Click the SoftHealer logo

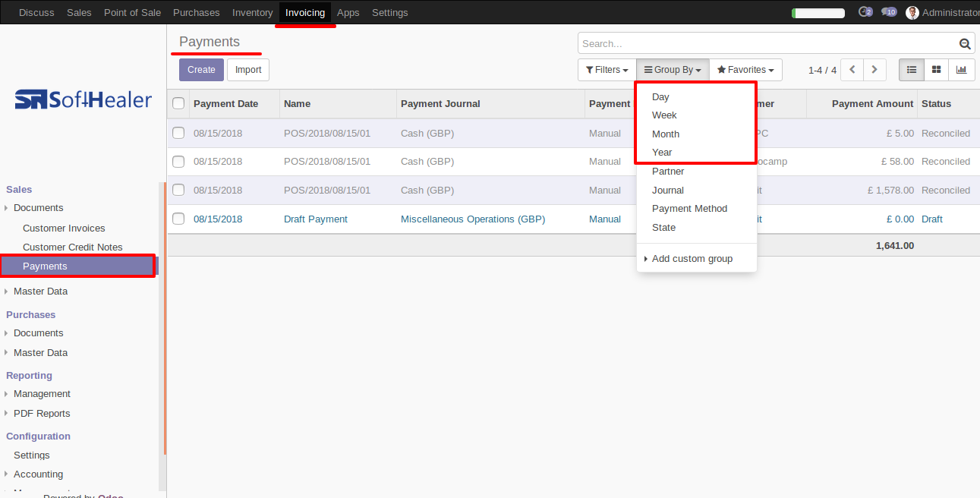pos(84,100)
